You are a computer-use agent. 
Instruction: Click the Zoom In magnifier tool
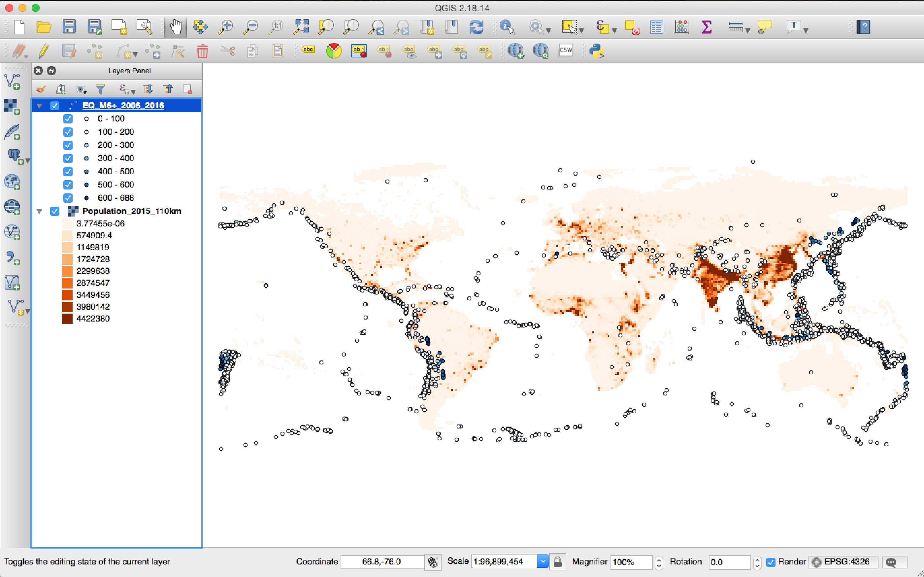(x=226, y=27)
